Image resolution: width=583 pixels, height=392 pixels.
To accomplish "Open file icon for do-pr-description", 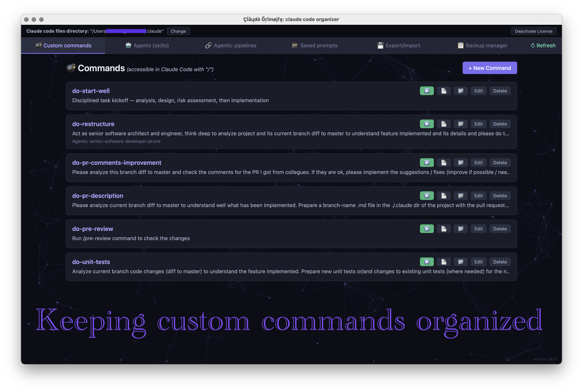I will tap(444, 195).
